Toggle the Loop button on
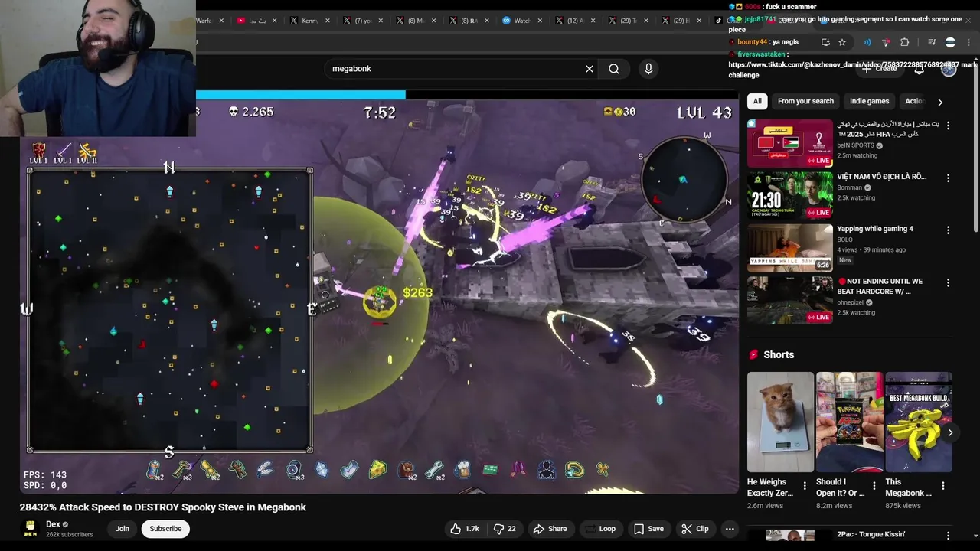Screen dimensions: 980x551 (x=599, y=529)
